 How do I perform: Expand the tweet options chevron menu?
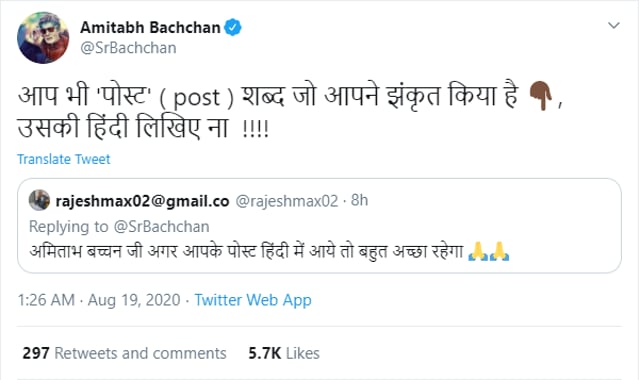[613, 25]
